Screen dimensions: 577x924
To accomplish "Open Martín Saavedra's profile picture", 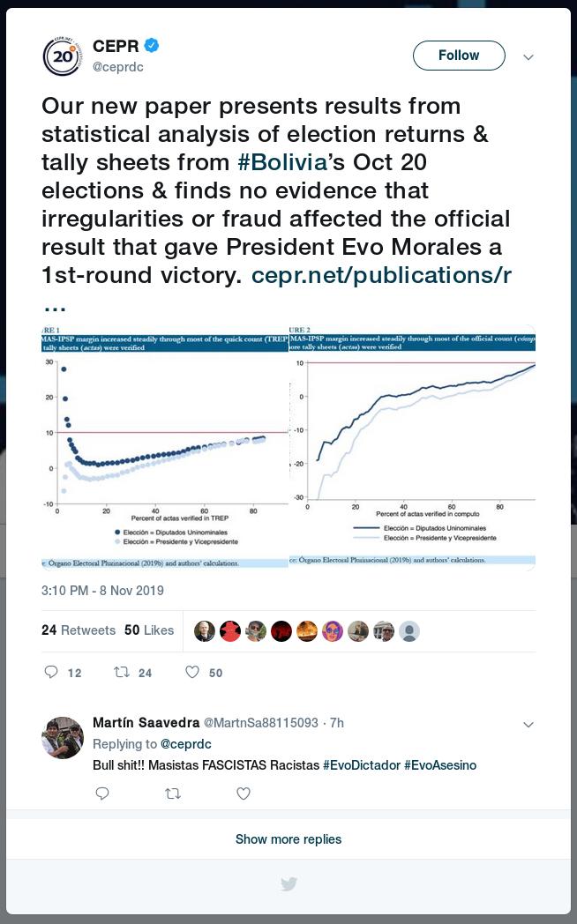I will (x=63, y=738).
